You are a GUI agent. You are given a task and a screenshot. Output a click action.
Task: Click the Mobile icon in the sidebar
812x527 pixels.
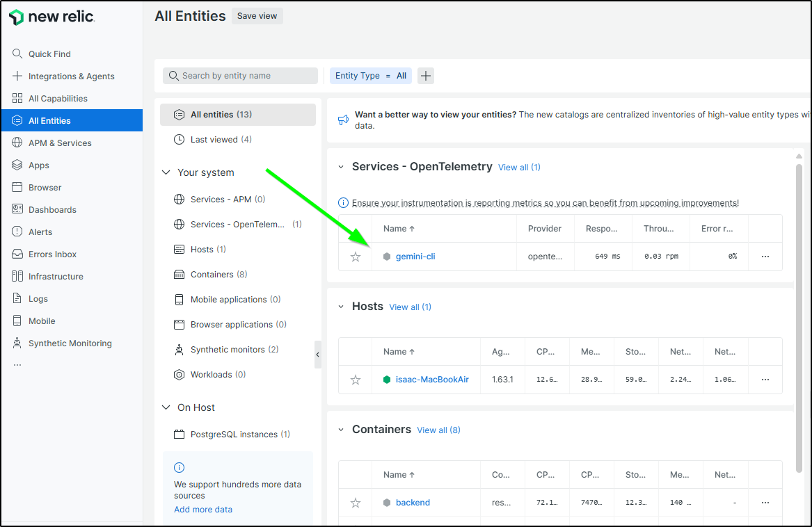[x=17, y=321]
